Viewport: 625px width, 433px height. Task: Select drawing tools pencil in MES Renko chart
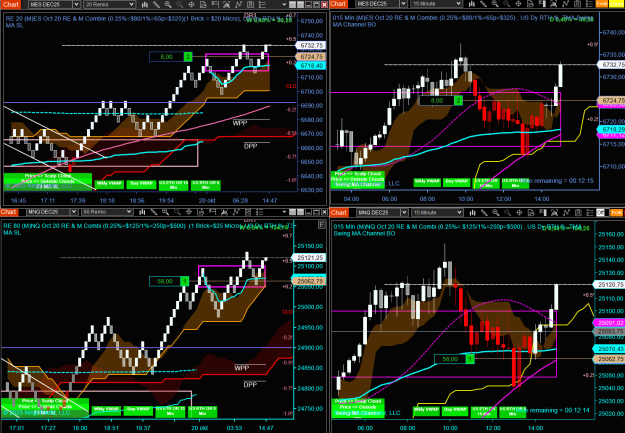156,4
